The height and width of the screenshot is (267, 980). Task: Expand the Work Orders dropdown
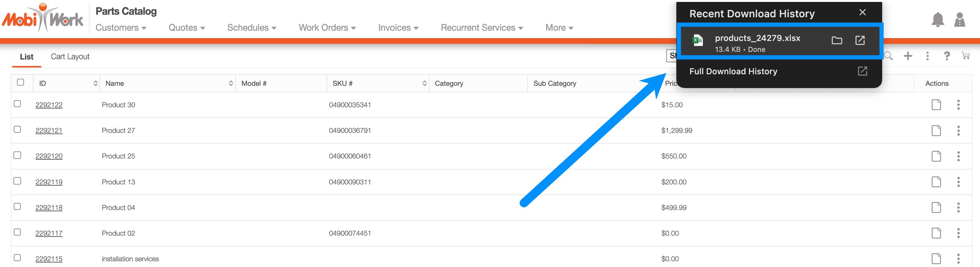tap(327, 28)
